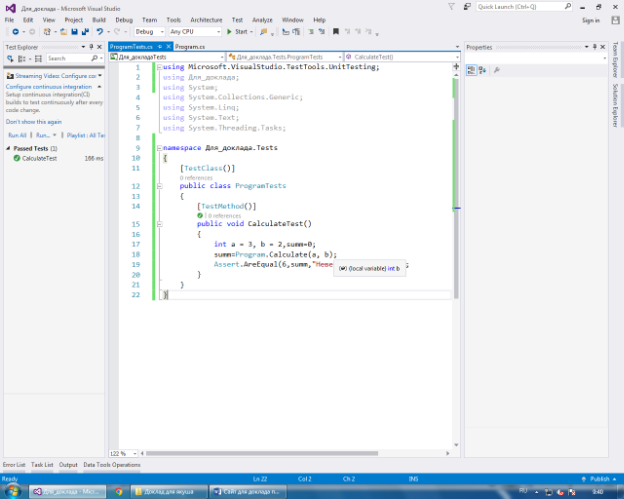Open the Any CPU platform dropdown

tap(195, 32)
